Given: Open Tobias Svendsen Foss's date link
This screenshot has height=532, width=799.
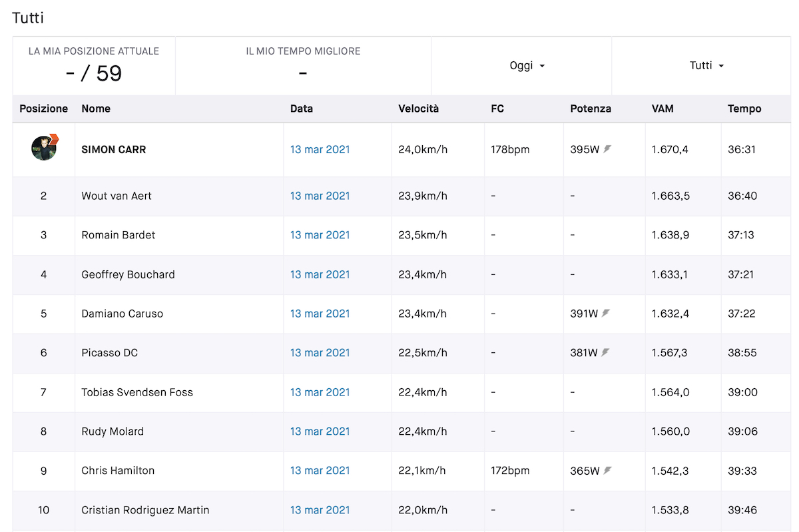Looking at the screenshot, I should (320, 392).
